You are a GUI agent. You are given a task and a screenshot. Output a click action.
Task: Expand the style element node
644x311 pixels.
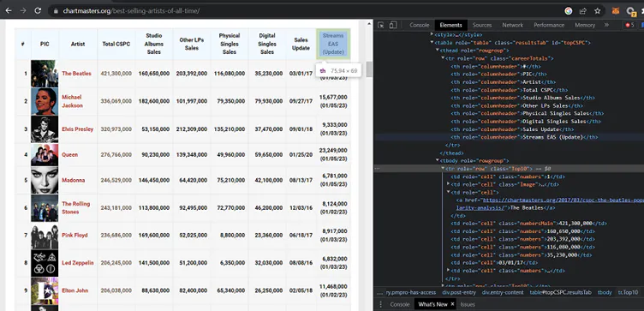pyautogui.click(x=432, y=34)
